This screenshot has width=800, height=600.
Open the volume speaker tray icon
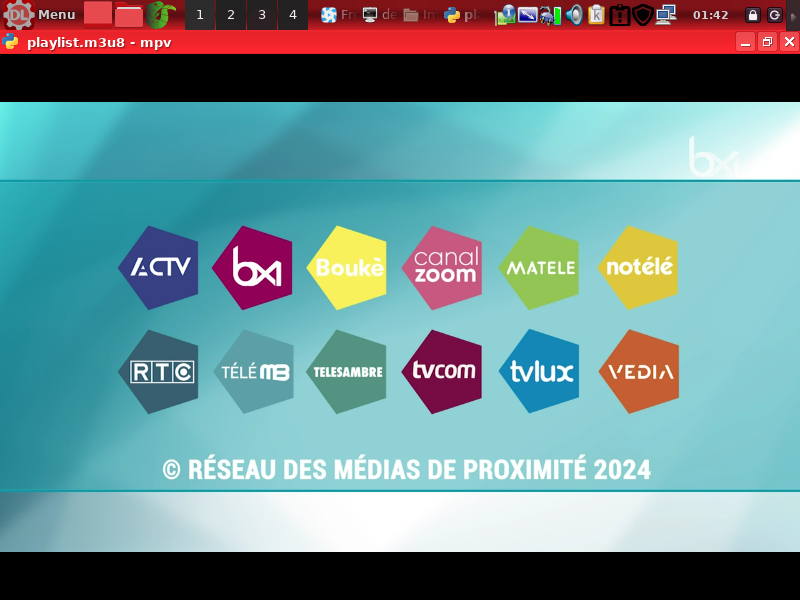(x=574, y=15)
